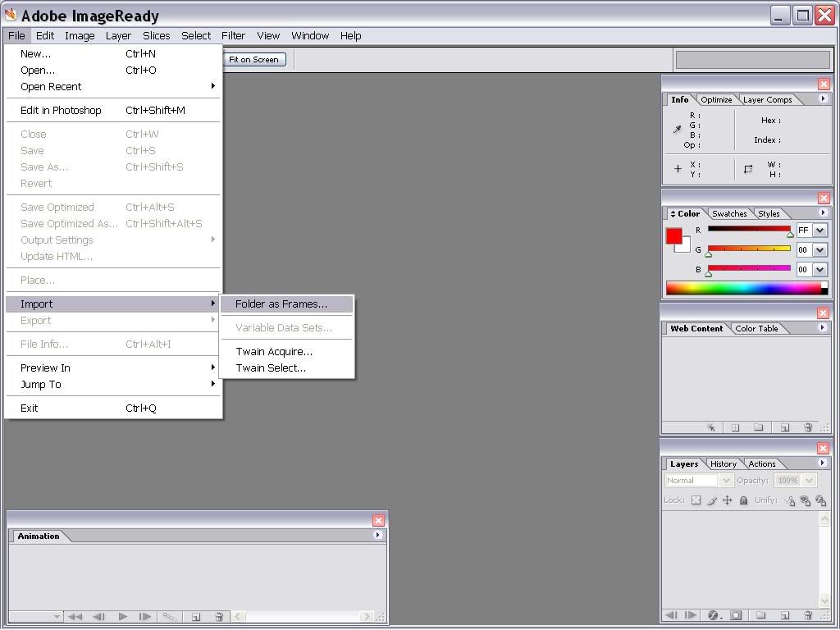Switch to the Swatches tab
This screenshot has height=630, width=840.
pos(728,214)
